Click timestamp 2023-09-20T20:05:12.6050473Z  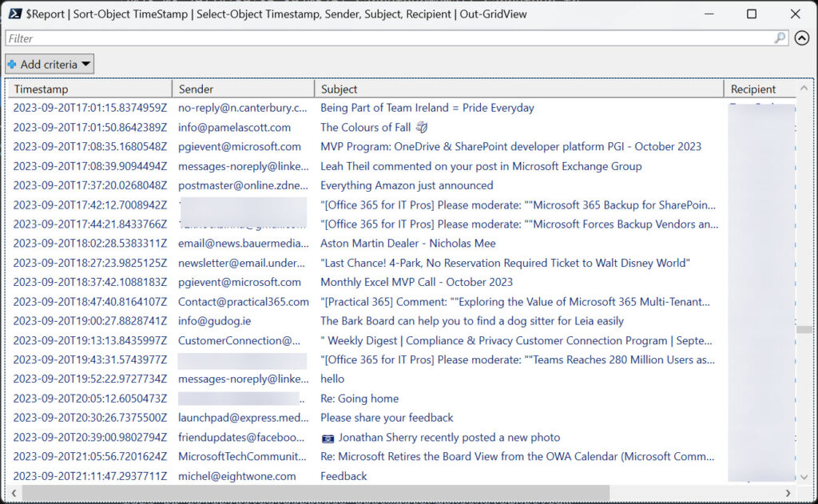[x=90, y=399]
